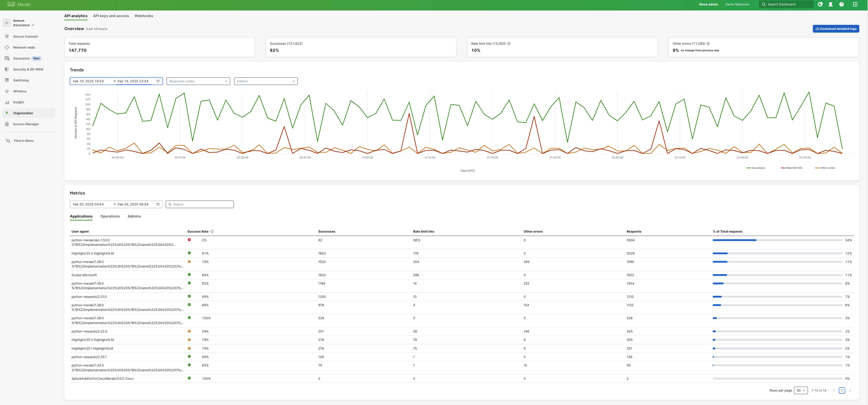This screenshot has width=868, height=405.
Task: Toggle the Successes series in the chart legend
Action: click(756, 167)
